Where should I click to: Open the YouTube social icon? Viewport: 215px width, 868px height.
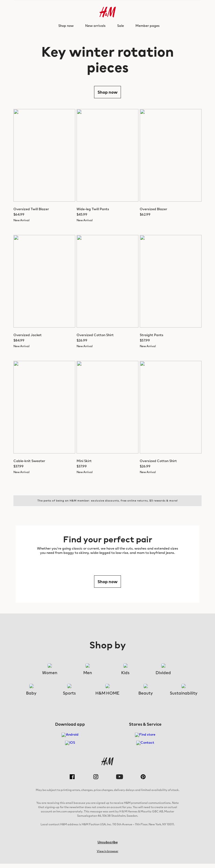coord(120,777)
